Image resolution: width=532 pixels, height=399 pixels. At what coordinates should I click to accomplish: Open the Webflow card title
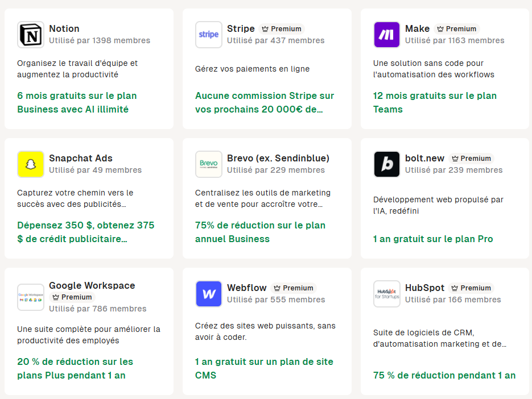(x=247, y=288)
